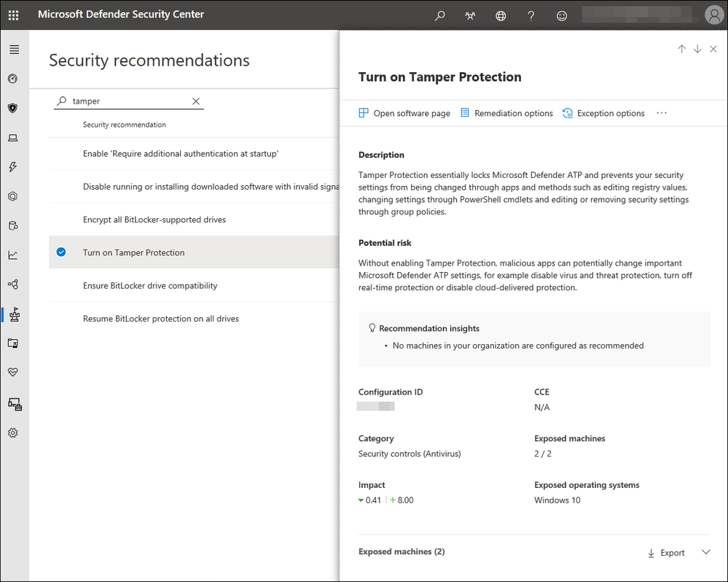Click the 2 / 2 exposed machines value
This screenshot has height=582, width=728.
543,454
